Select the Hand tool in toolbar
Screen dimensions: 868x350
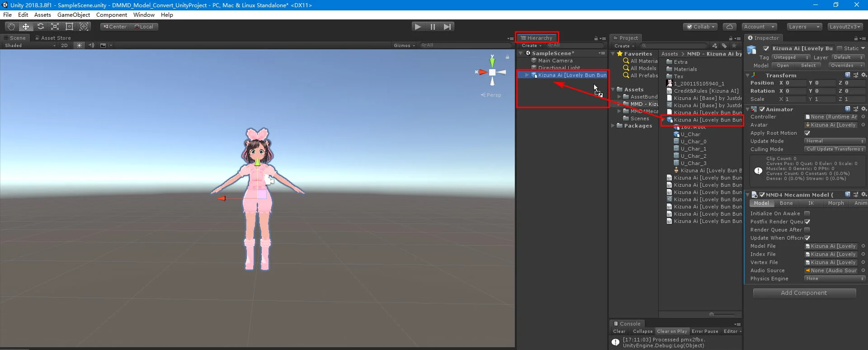pos(11,27)
